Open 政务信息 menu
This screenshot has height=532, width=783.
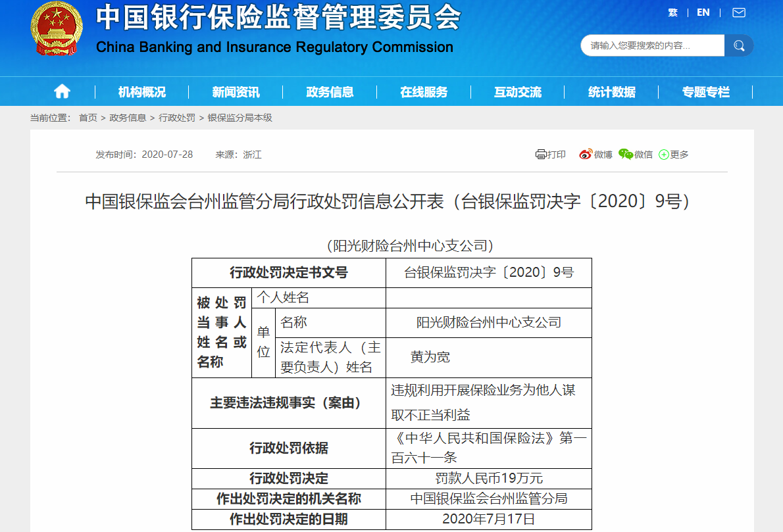pos(330,92)
